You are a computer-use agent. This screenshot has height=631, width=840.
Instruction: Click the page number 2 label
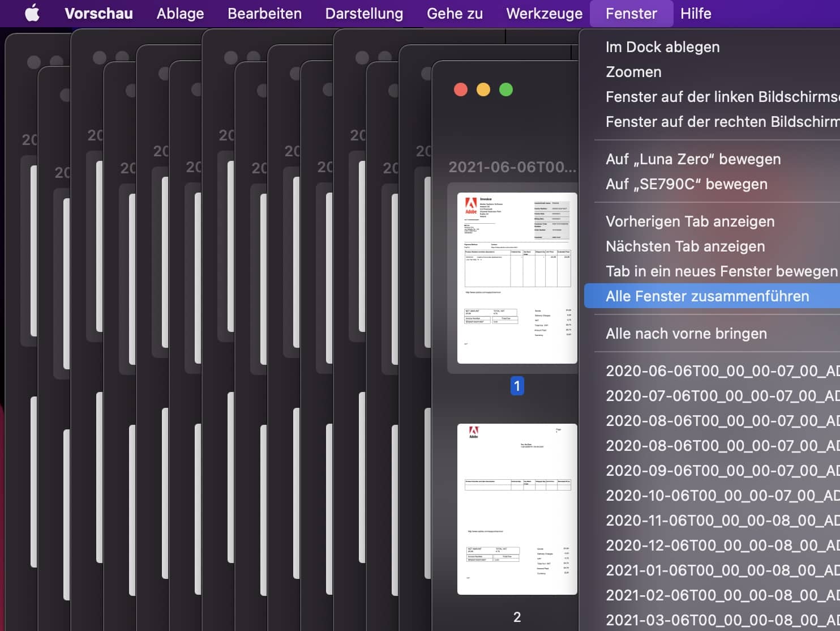517,617
